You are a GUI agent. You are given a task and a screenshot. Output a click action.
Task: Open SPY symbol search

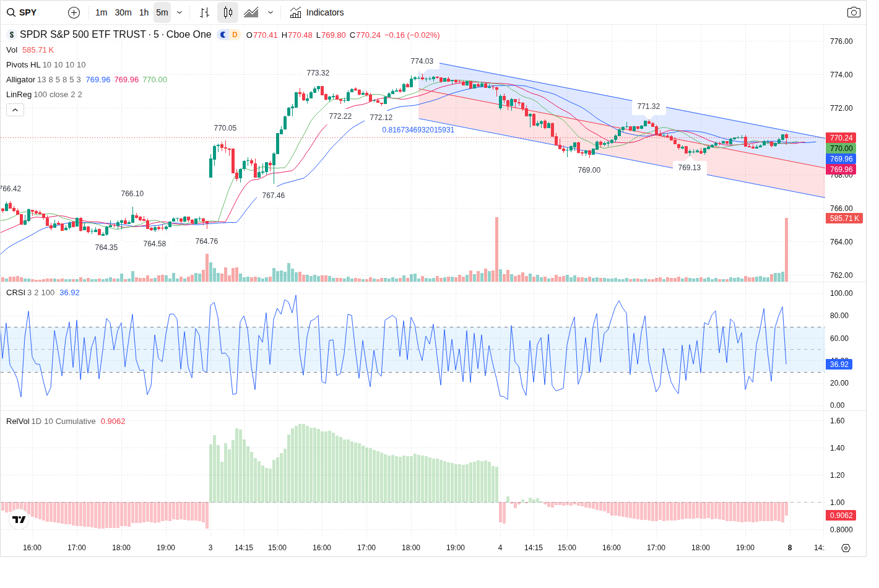click(x=22, y=12)
